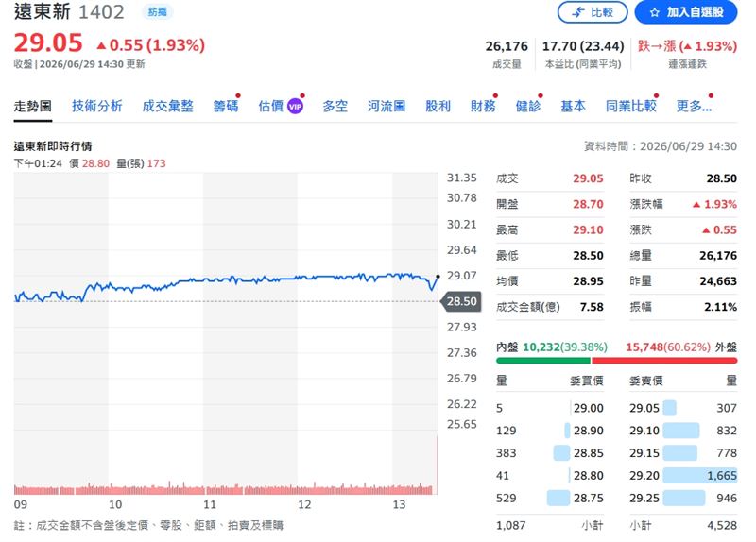Click ask price 29.15

coord(644,453)
